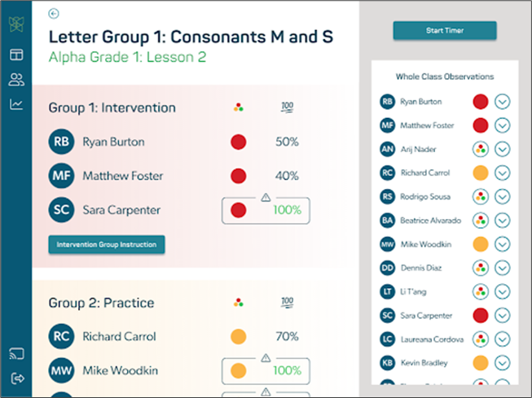Click the logout icon in sidebar
The width and height of the screenshot is (532, 398).
coord(16,378)
